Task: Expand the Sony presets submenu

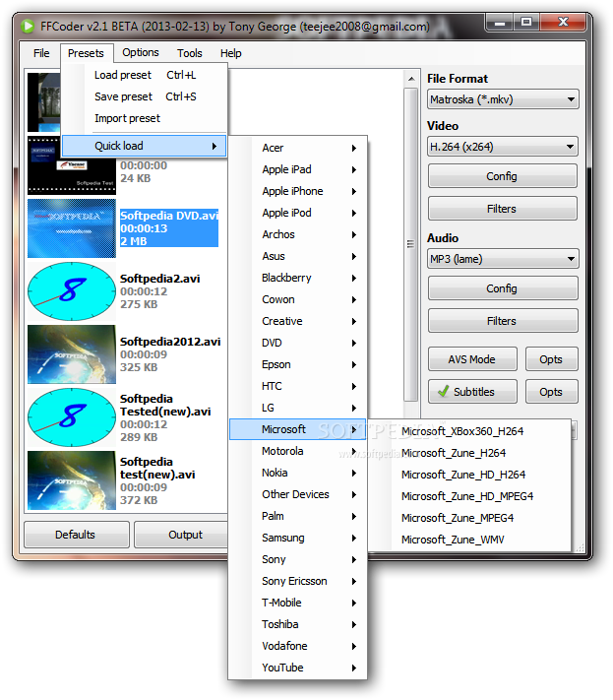Action: [297, 559]
